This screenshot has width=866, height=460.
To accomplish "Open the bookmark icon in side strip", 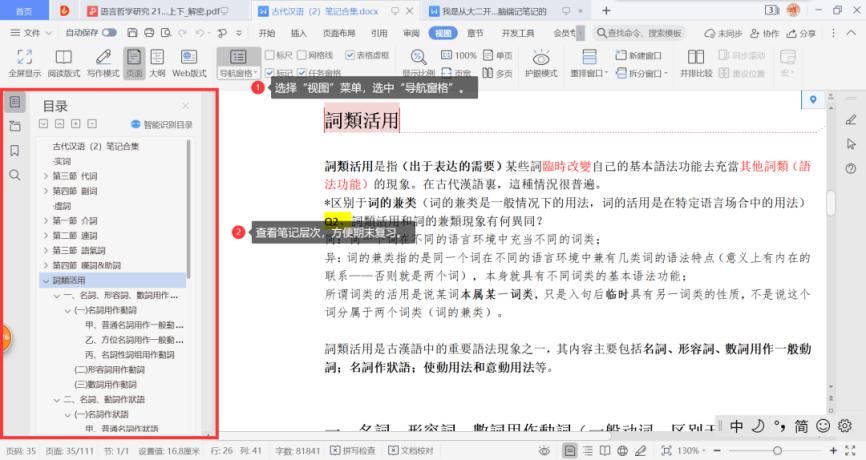I will click(x=15, y=151).
